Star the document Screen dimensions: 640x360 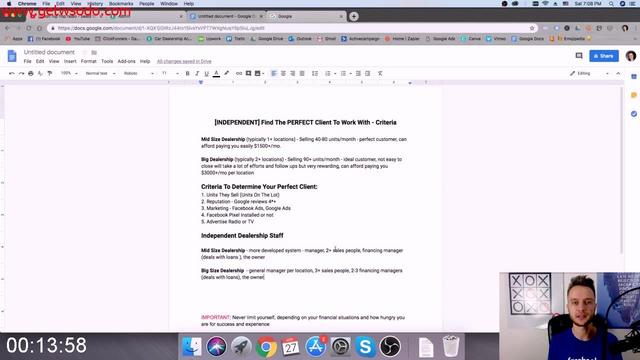84,52
